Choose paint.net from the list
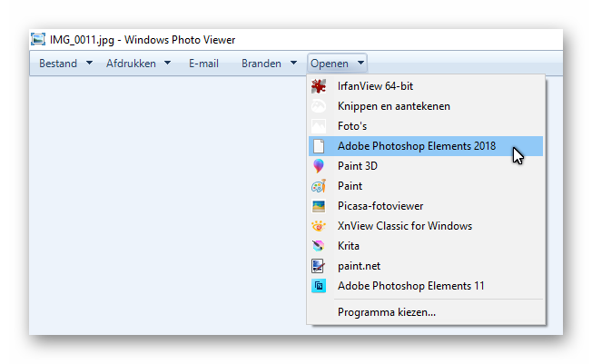The width and height of the screenshot is (592, 364). [426, 266]
